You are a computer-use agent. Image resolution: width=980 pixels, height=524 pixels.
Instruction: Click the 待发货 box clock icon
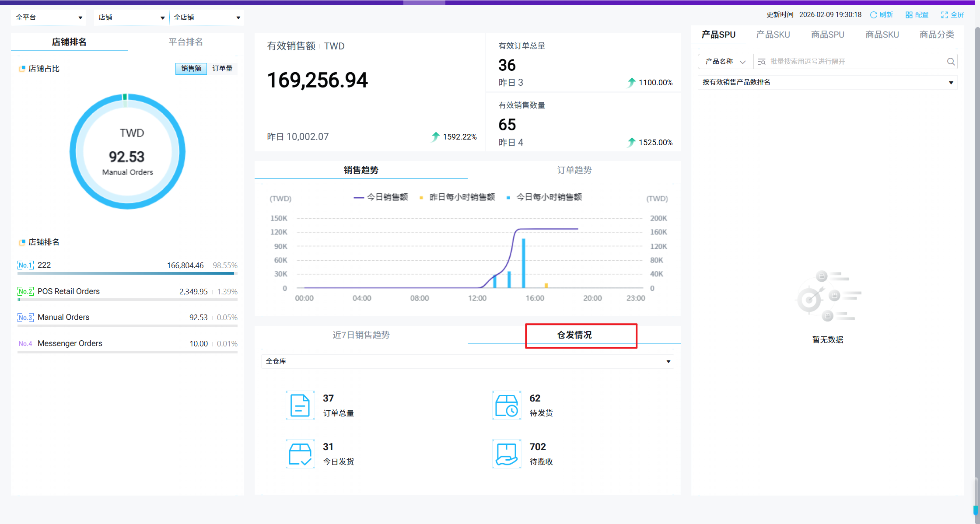pos(507,405)
